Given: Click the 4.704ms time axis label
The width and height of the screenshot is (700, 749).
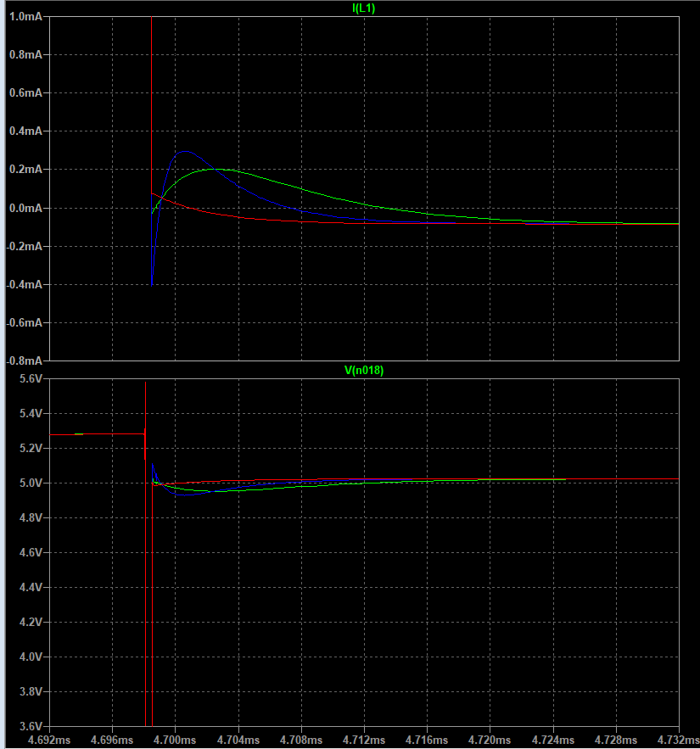Looking at the screenshot, I should 238,740.
